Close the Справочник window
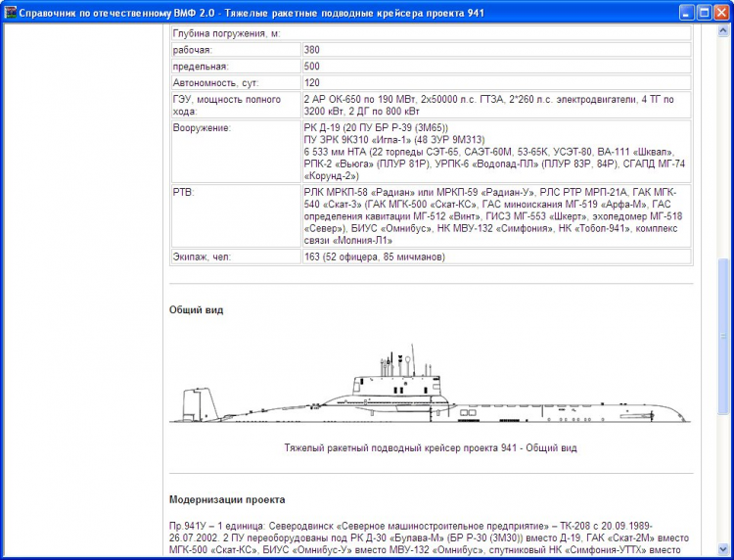The width and height of the screenshot is (734, 560). [x=720, y=13]
